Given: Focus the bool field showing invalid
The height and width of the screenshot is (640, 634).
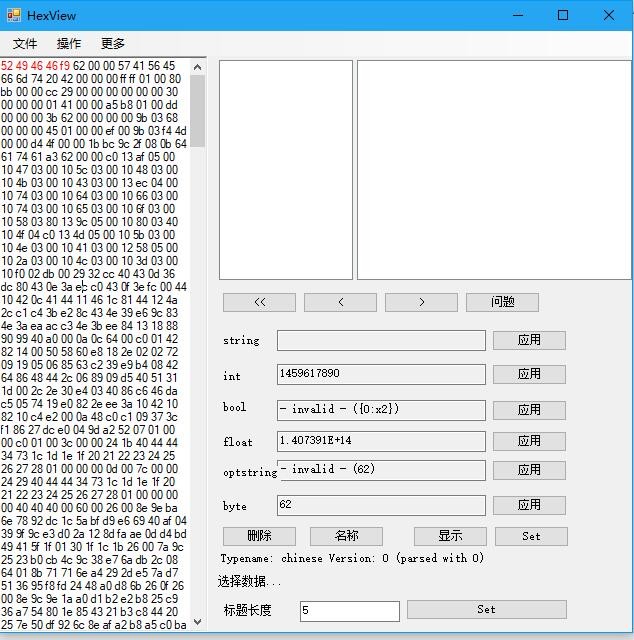Looking at the screenshot, I should pos(381,410).
